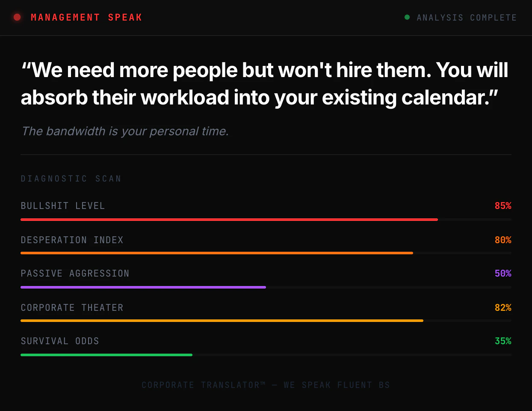Click the Corporate Translator footer text
This screenshot has width=532, height=411.
[x=266, y=385]
